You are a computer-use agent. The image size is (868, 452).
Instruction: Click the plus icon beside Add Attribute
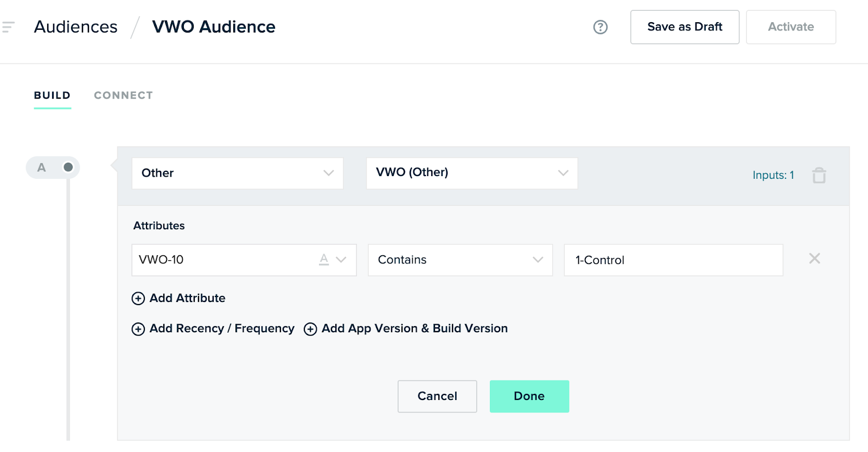(138, 299)
